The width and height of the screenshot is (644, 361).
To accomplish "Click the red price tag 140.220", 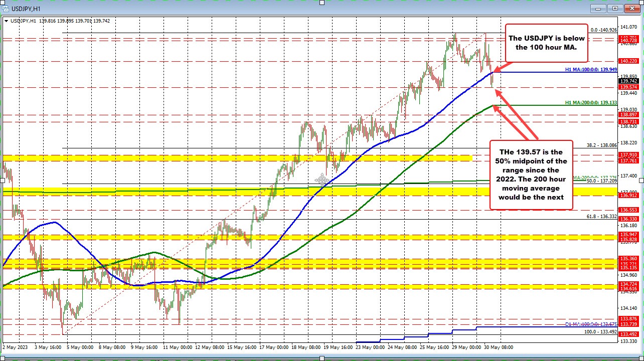I will pos(628,61).
